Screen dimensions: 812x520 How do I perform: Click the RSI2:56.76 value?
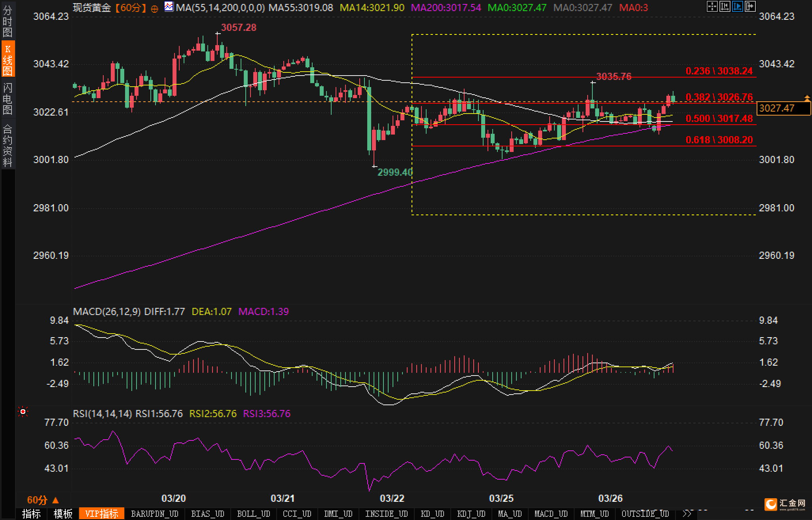[x=213, y=414]
